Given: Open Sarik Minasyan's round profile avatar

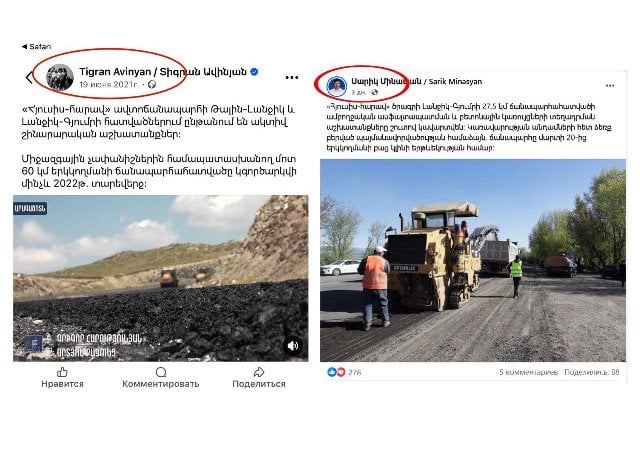Looking at the screenshot, I should coord(337,86).
